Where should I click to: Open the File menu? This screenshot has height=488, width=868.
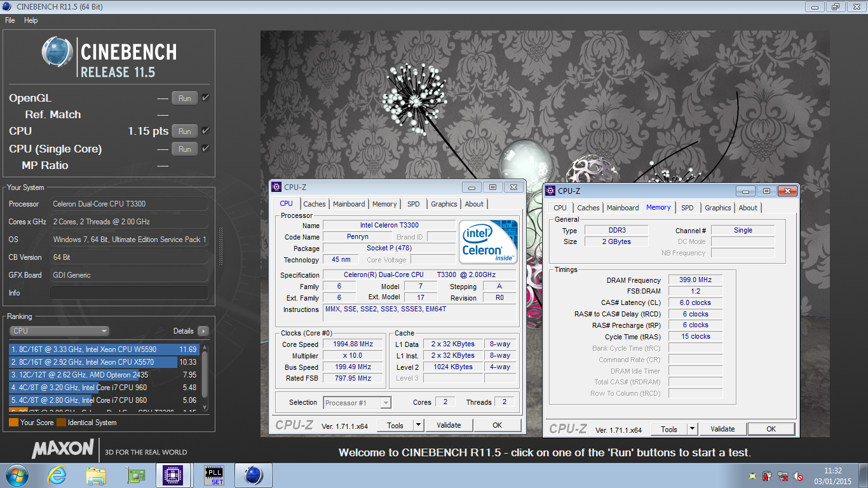pos(10,20)
